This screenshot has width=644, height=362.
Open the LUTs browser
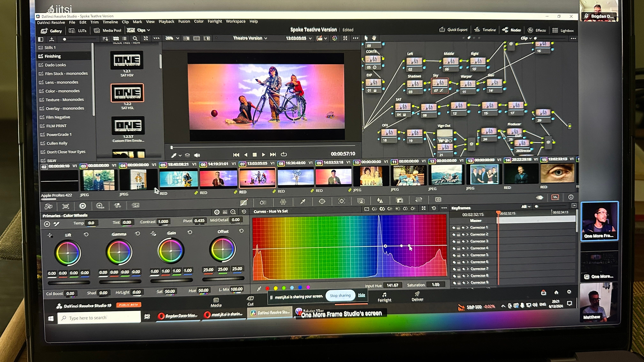(x=78, y=31)
